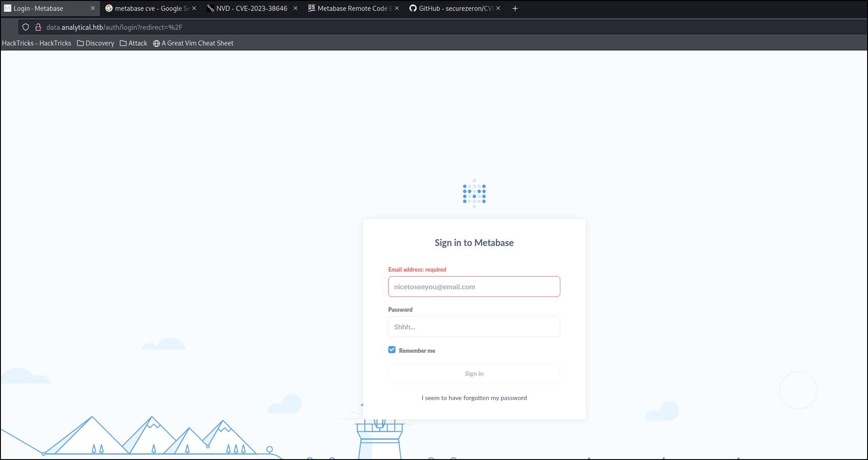Click I seem to have forgotten my password
Viewport: 868px width, 460px height.
474,398
